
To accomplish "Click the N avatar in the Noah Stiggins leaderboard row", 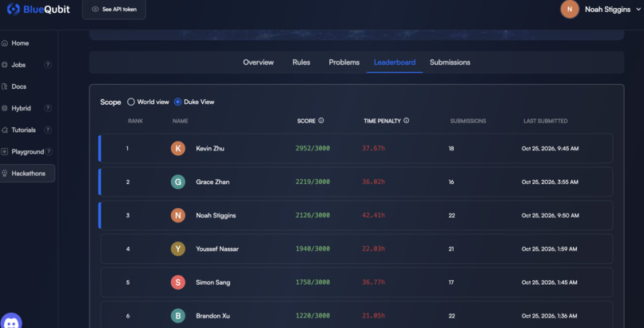I will [178, 215].
